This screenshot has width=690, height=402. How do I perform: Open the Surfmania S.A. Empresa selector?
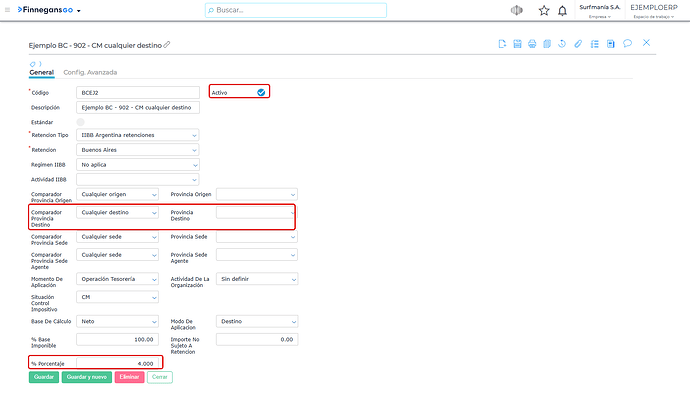pos(600,11)
